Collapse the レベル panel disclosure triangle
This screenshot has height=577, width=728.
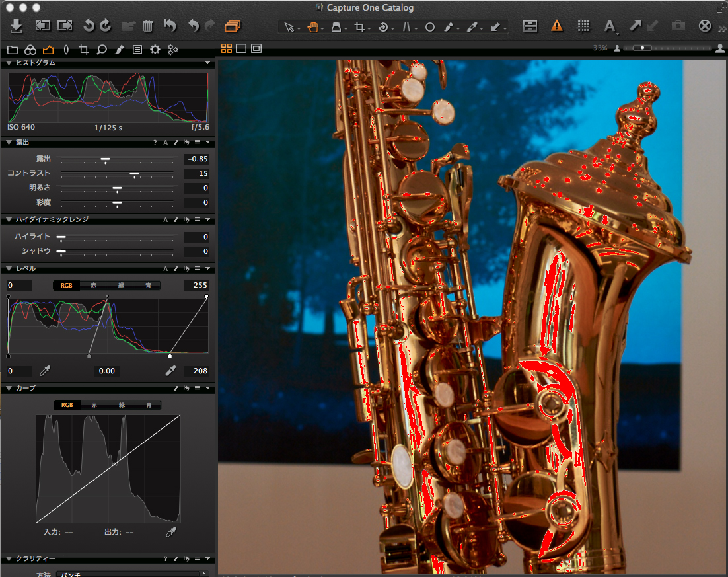pyautogui.click(x=9, y=269)
